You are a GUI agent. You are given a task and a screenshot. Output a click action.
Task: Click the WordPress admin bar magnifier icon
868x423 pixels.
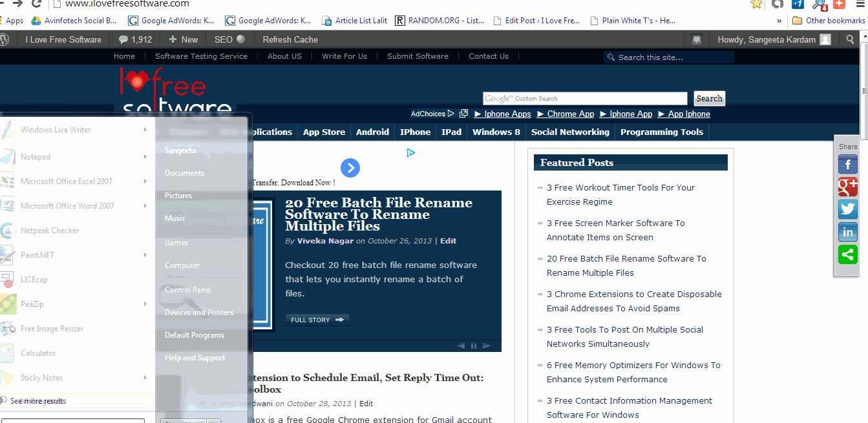click(851, 39)
